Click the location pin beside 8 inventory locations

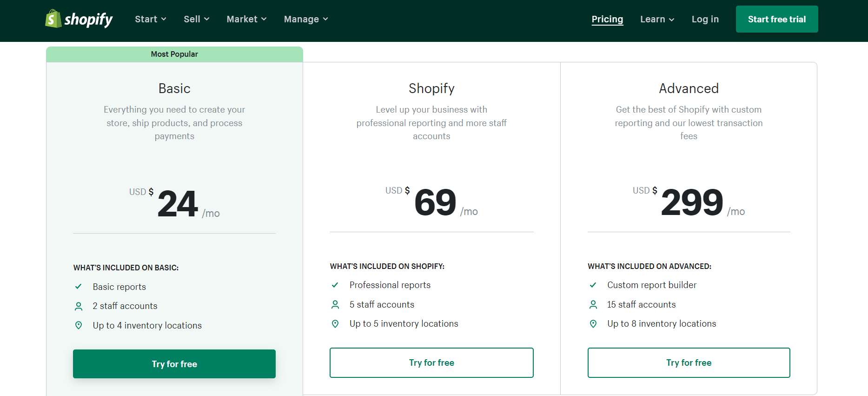pyautogui.click(x=593, y=323)
